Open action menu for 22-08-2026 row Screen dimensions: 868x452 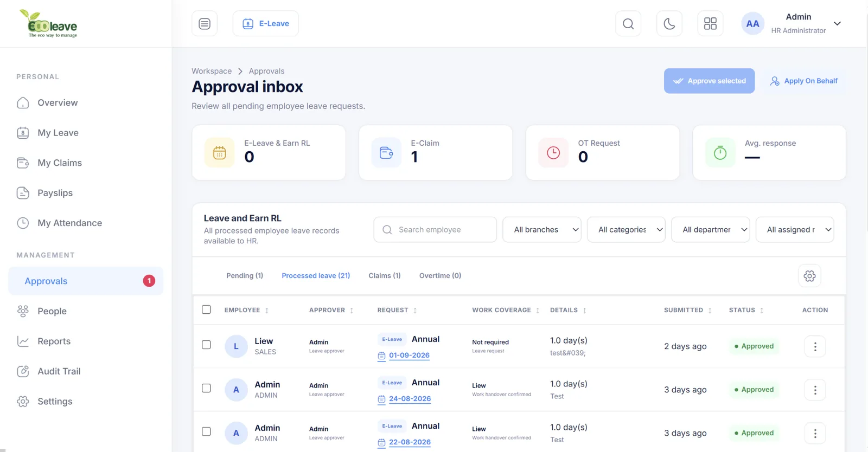[x=815, y=433]
